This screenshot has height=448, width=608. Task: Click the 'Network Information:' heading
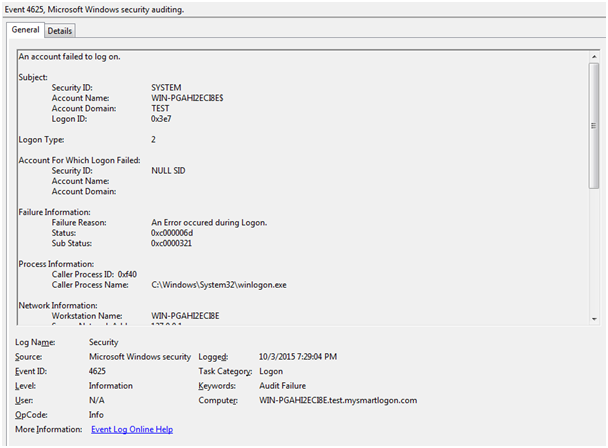tap(58, 305)
